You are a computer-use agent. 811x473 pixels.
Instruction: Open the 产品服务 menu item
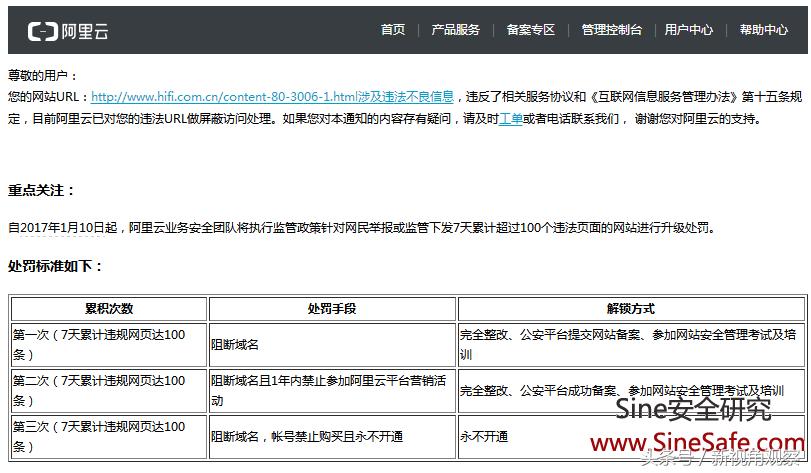coord(455,29)
